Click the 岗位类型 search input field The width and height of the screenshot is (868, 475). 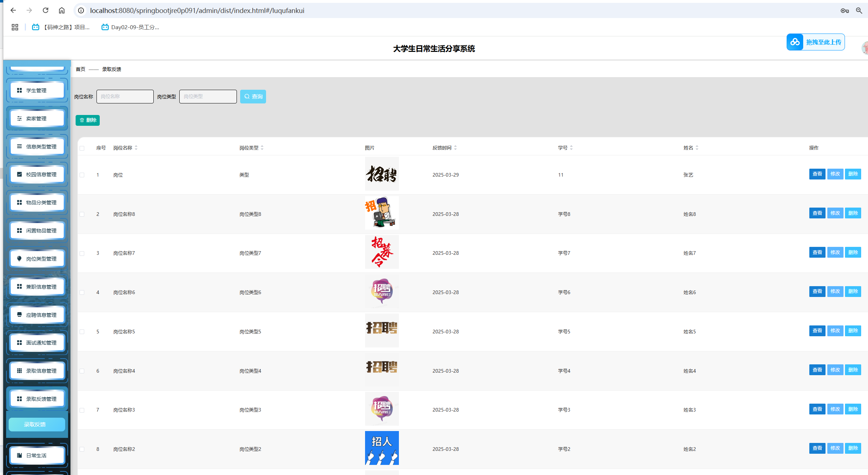(x=208, y=97)
